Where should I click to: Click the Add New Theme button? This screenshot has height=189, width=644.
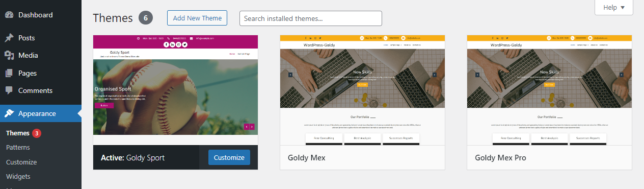(197, 18)
